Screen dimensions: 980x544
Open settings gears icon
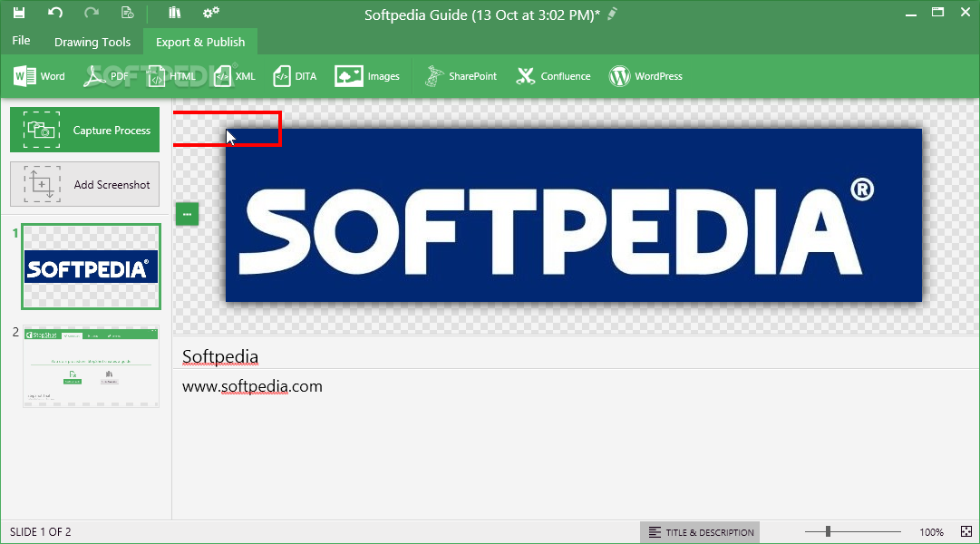coord(211,13)
